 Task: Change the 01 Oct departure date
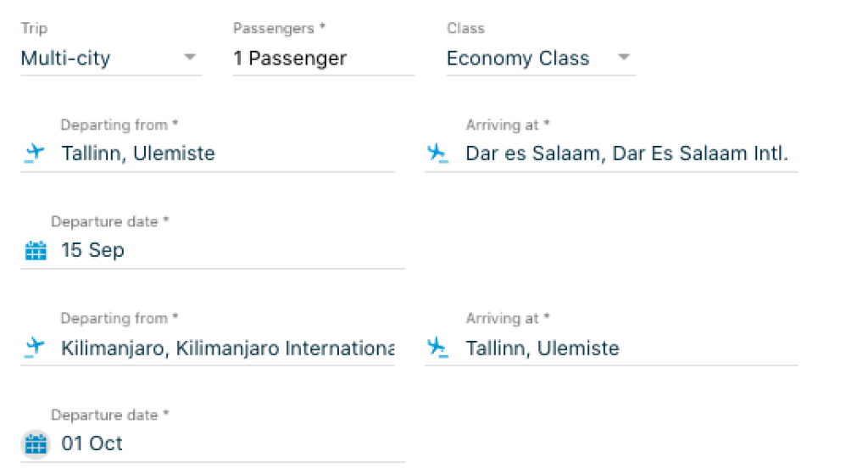point(92,443)
